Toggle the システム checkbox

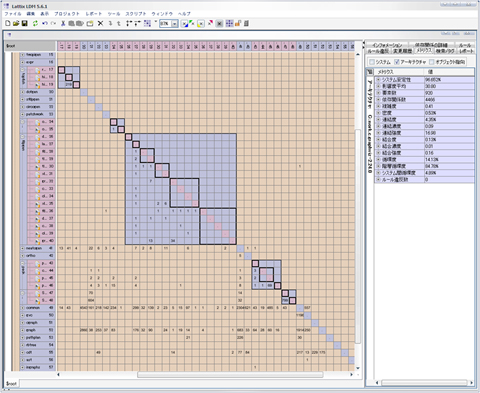point(372,62)
